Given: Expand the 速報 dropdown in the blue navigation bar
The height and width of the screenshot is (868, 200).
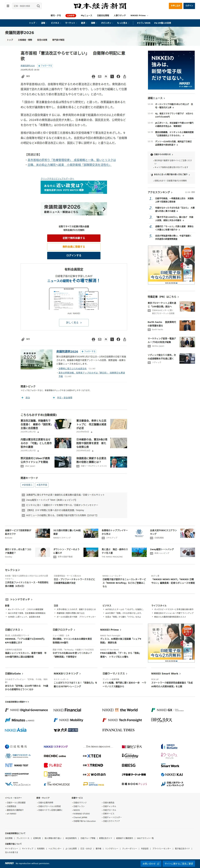Looking at the screenshot, I should (x=44, y=23).
